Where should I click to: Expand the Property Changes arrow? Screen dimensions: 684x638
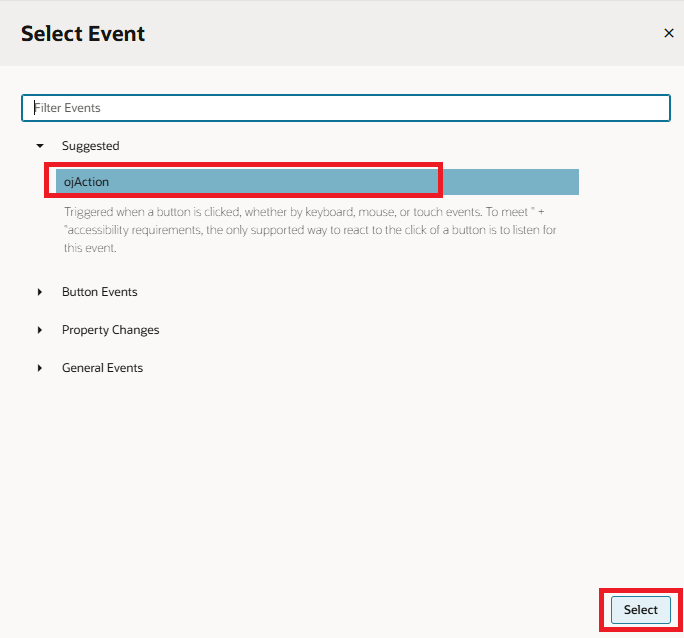point(40,330)
